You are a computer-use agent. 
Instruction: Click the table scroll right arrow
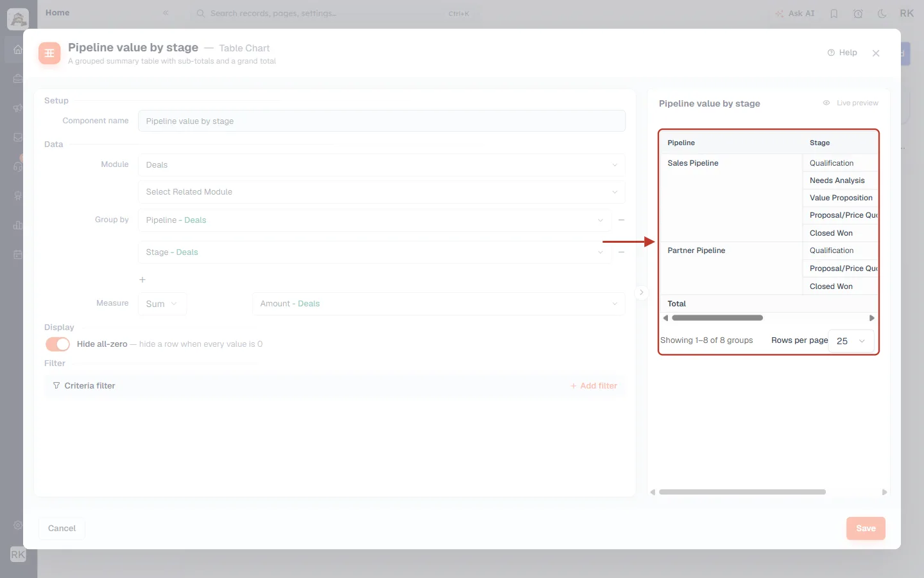872,318
